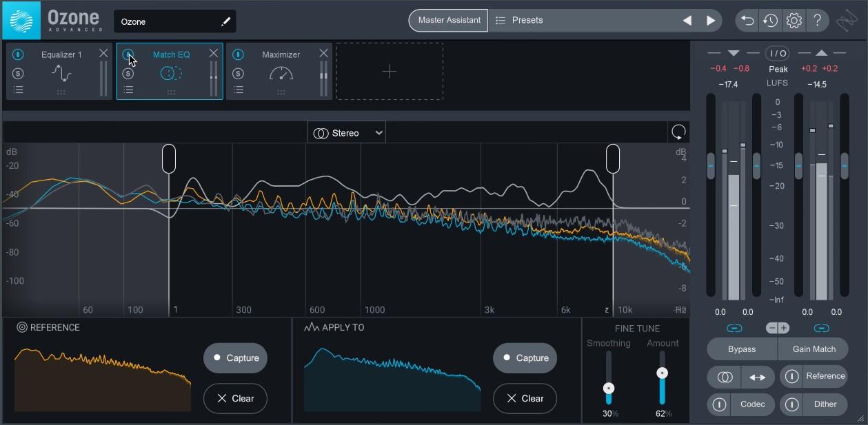Click the stereo/mono circles icon button

pos(725,377)
